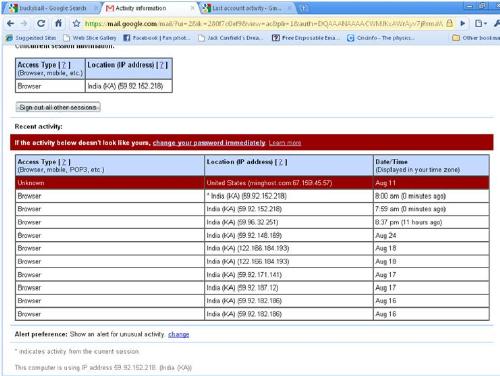Click the browser Forward arrow
The width and height of the screenshot is (500, 376).
pyautogui.click(x=24, y=23)
